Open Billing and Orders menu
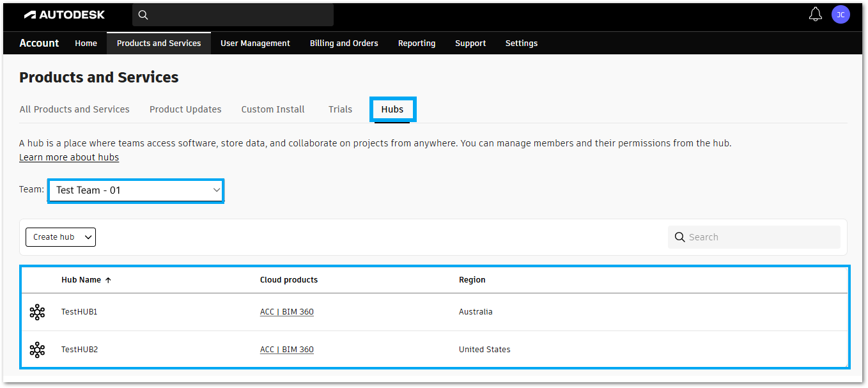This screenshot has height=388, width=868. (344, 43)
